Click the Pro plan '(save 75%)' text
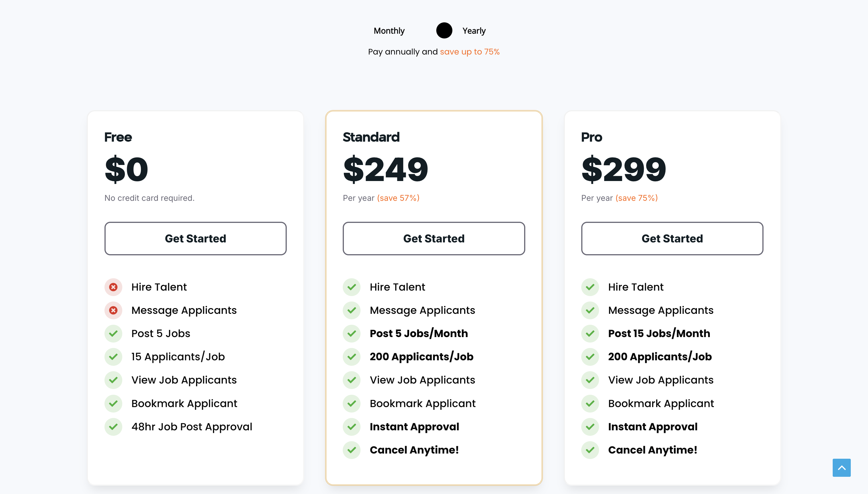This screenshot has height=494, width=868. tap(636, 198)
